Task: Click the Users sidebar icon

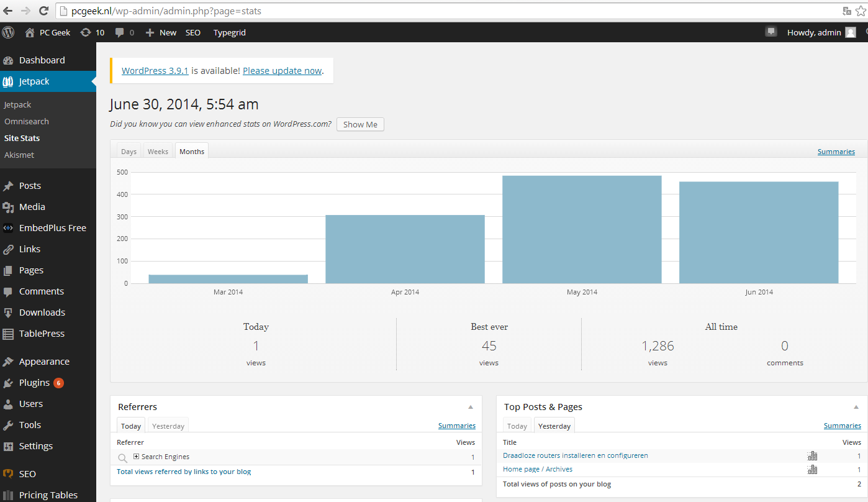Action: [x=8, y=404]
